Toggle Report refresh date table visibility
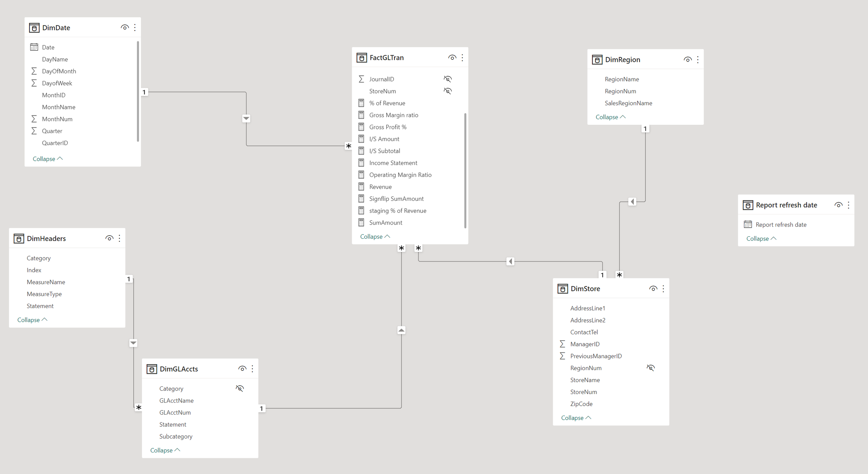868x474 pixels. tap(838, 205)
